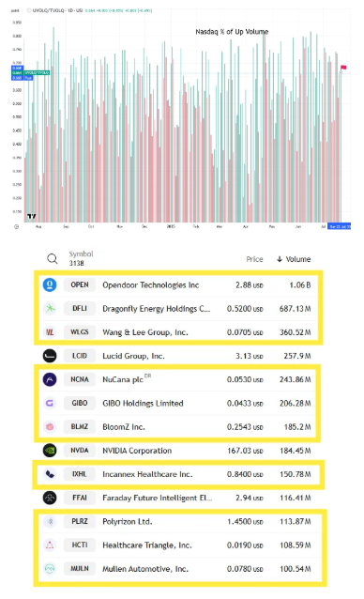Click the highlighted date label on the time axis
Image resolution: width=364 pixels, height=599 pixels.
click(x=340, y=226)
